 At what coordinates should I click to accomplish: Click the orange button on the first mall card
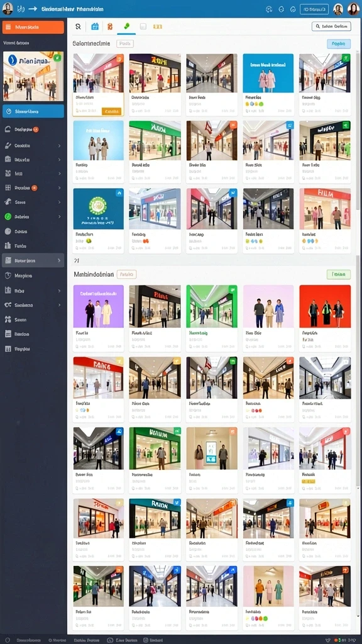click(111, 111)
